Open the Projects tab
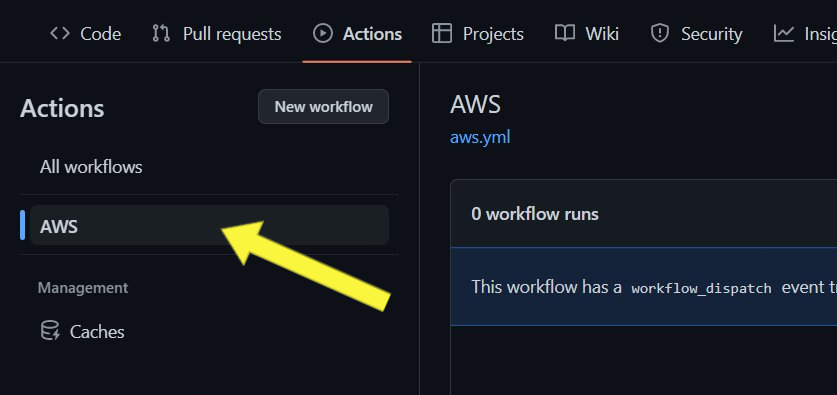The height and width of the screenshot is (395, 837). (x=478, y=34)
